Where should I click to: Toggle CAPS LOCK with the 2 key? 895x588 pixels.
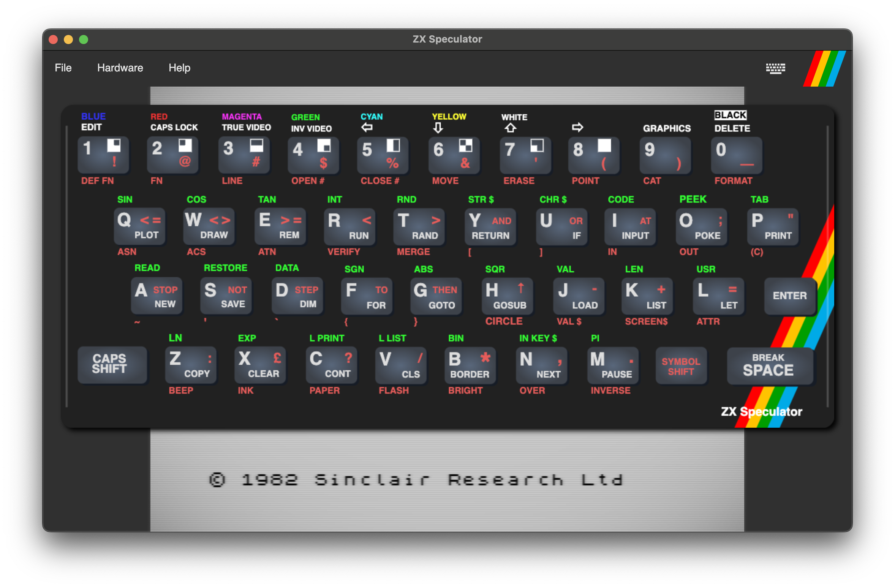(x=172, y=155)
